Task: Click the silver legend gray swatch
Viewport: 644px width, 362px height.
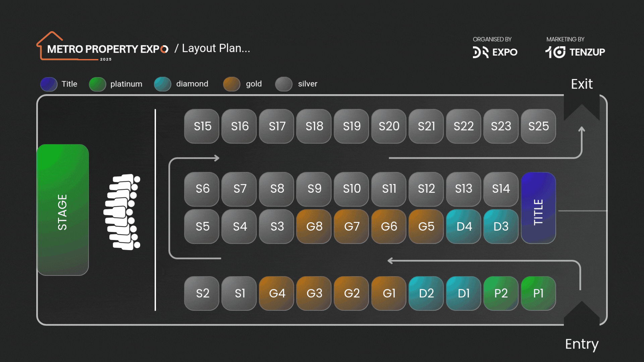Action: point(284,84)
